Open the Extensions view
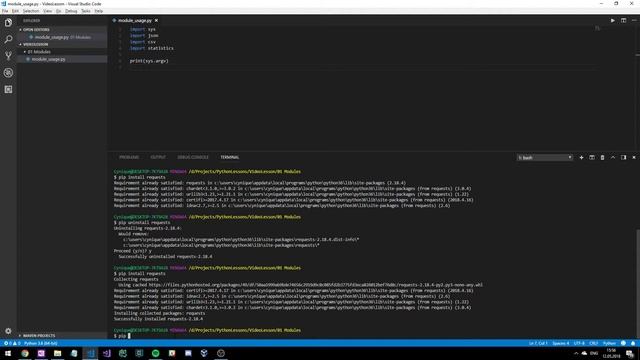This screenshot has height=360, width=640. [8, 89]
